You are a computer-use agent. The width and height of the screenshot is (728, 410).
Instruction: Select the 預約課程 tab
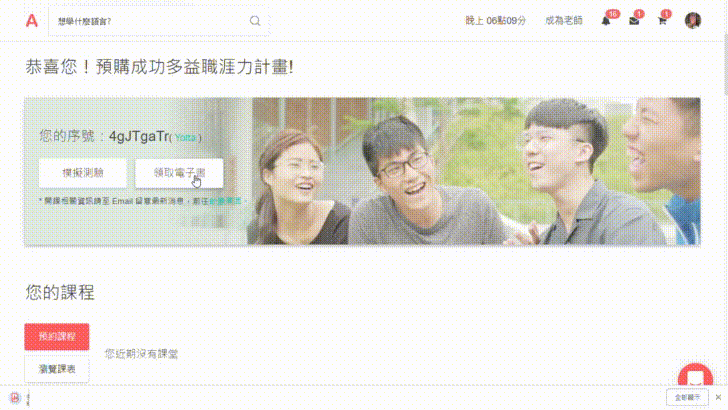[57, 337]
